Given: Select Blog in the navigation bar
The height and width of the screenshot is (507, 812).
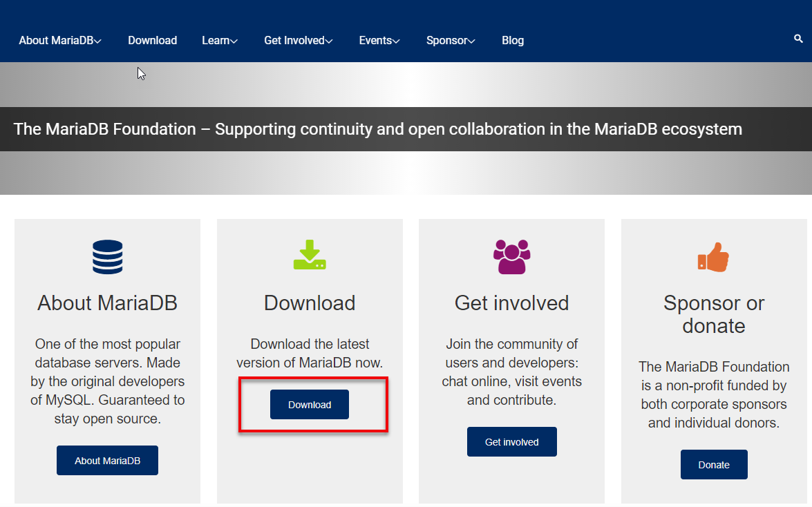Looking at the screenshot, I should pyautogui.click(x=513, y=40).
